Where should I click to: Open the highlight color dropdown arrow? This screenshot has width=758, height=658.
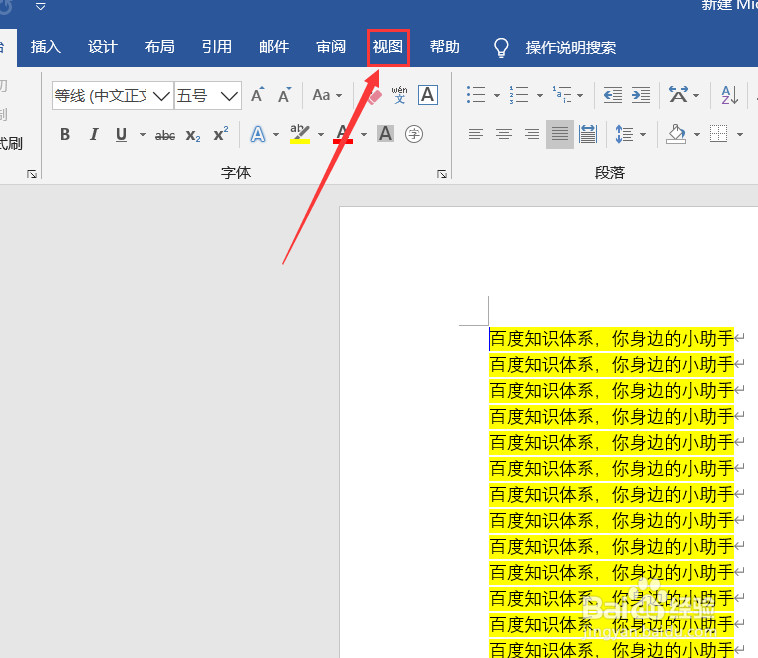(x=321, y=134)
